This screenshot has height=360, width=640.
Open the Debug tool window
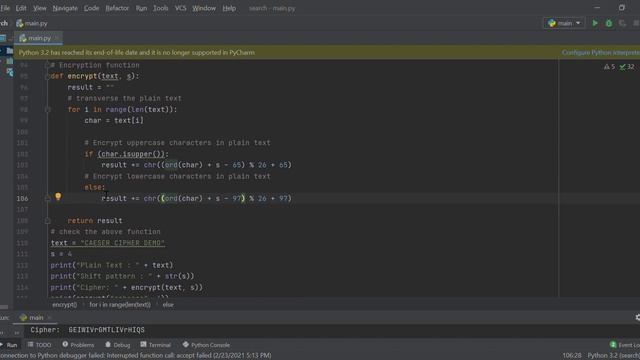118,345
